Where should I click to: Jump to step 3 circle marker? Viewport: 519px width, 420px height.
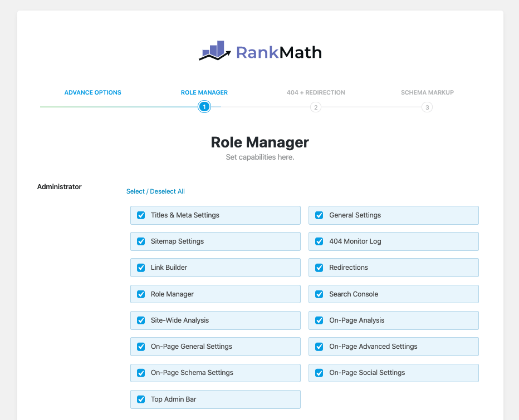point(427,107)
